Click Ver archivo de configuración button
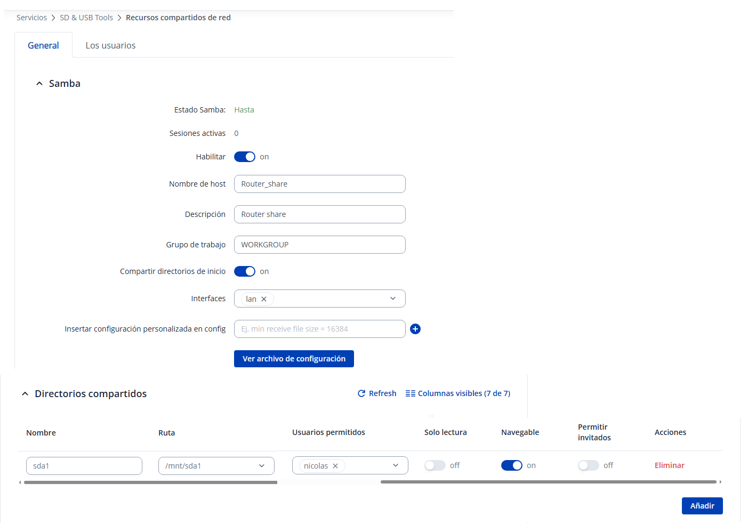This screenshot has width=756, height=532. click(x=294, y=359)
